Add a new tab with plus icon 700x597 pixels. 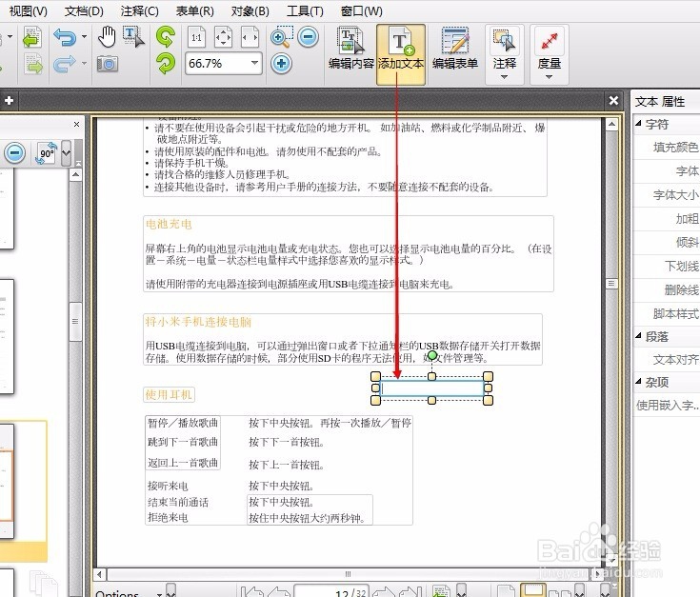9,100
